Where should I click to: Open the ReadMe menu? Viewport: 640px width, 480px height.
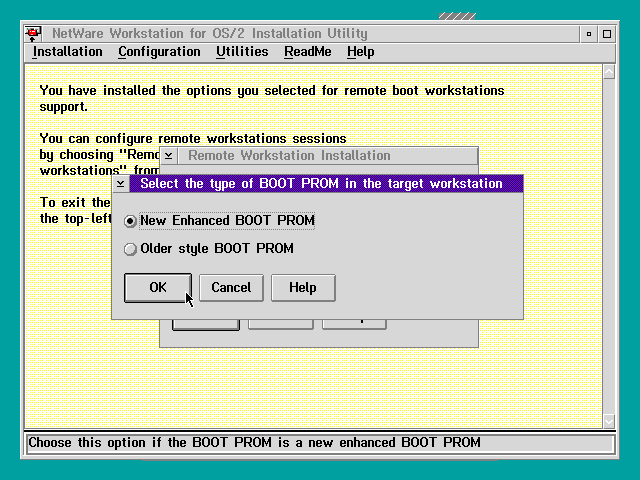pos(308,52)
